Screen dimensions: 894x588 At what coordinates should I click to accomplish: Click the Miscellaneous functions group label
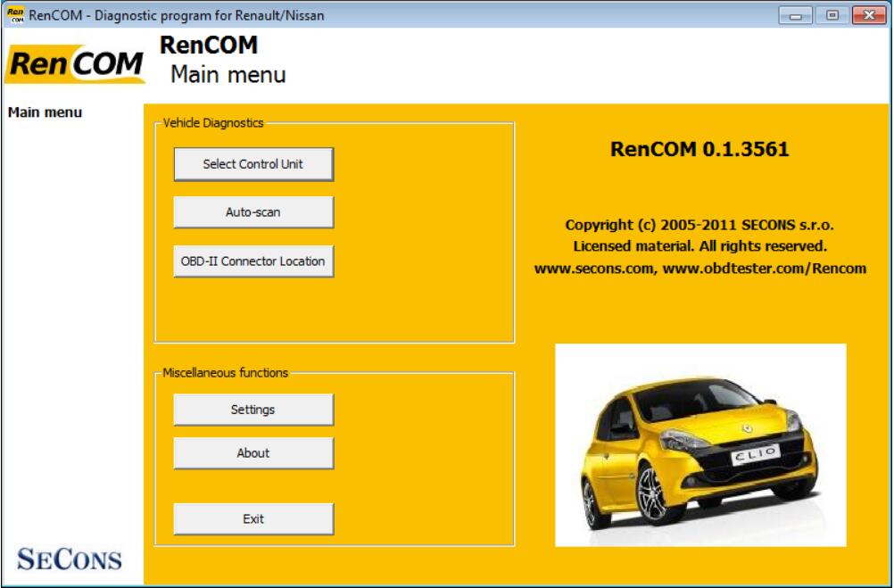tap(225, 373)
